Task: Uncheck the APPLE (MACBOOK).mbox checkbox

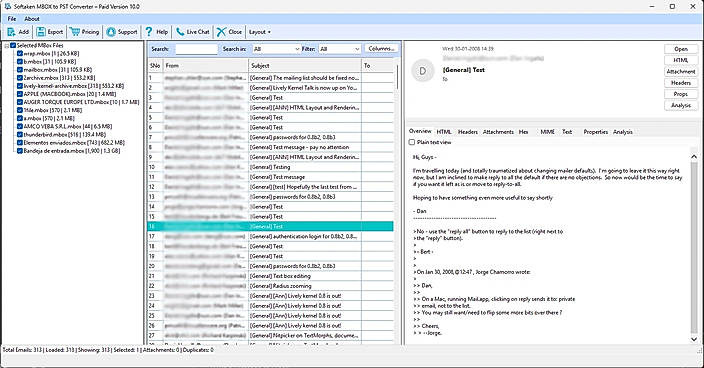Action: [x=20, y=94]
